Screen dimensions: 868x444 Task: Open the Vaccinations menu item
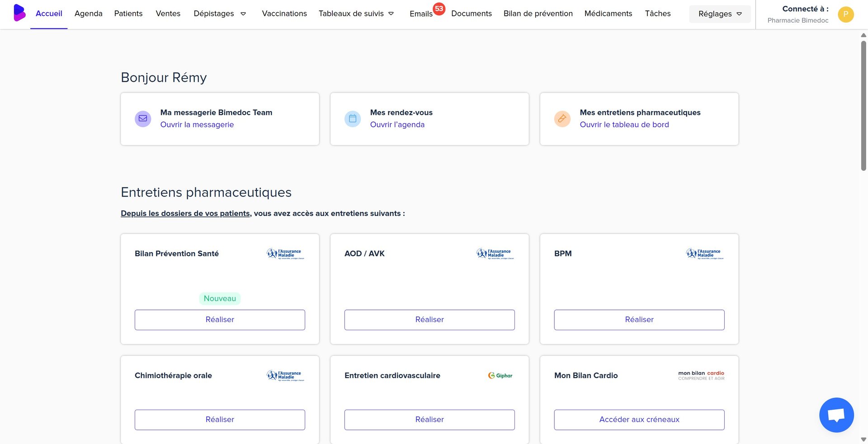(284, 14)
